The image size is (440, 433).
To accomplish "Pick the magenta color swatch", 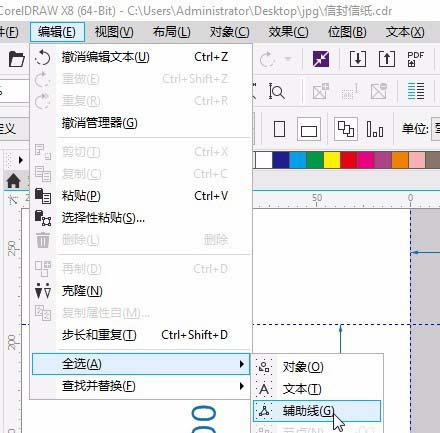I will [366, 160].
